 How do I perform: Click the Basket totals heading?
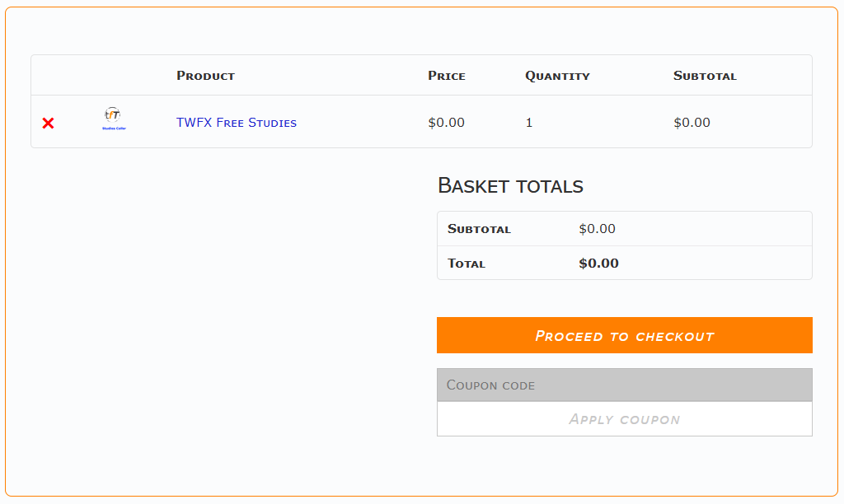[x=510, y=185]
